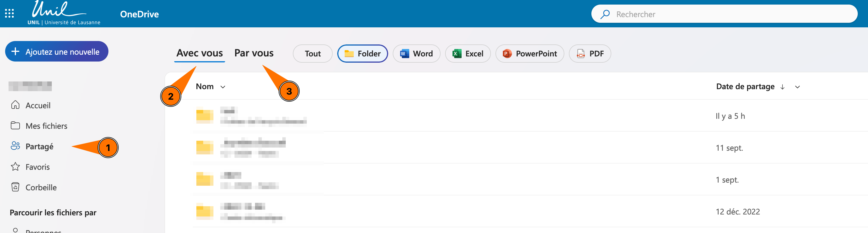The width and height of the screenshot is (868, 233).
Task: Click the folder icon beside 'Il y a 5 h'
Action: click(x=205, y=116)
